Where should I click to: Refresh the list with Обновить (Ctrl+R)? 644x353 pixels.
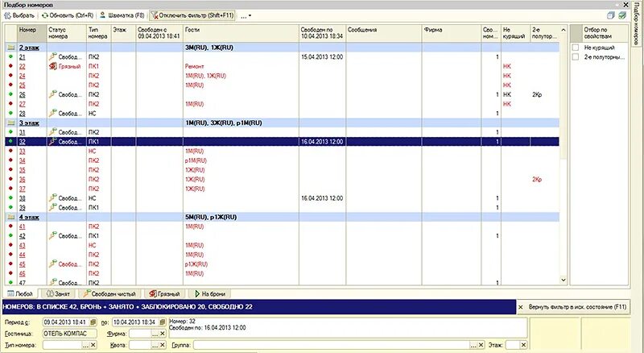(x=68, y=15)
